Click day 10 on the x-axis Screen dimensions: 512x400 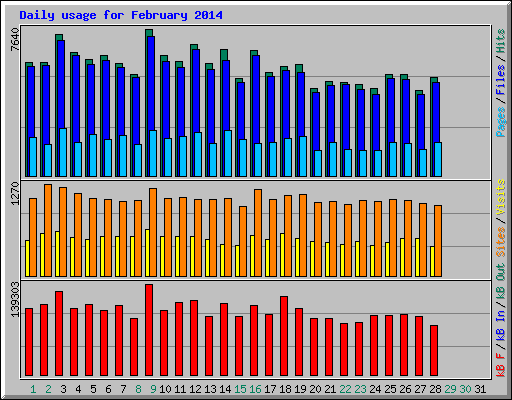click(165, 389)
